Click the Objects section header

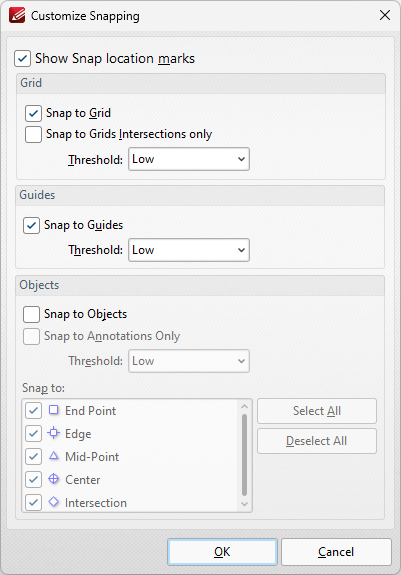[x=200, y=285]
